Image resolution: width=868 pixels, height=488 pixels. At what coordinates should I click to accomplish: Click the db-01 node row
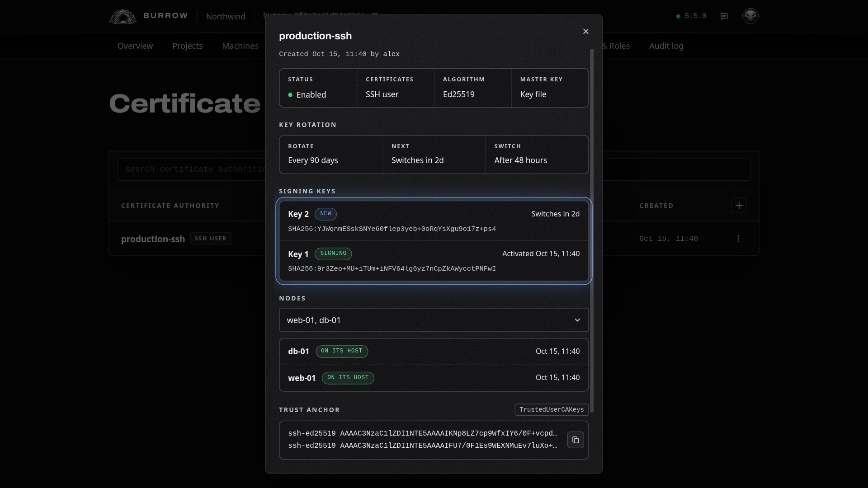click(x=434, y=352)
